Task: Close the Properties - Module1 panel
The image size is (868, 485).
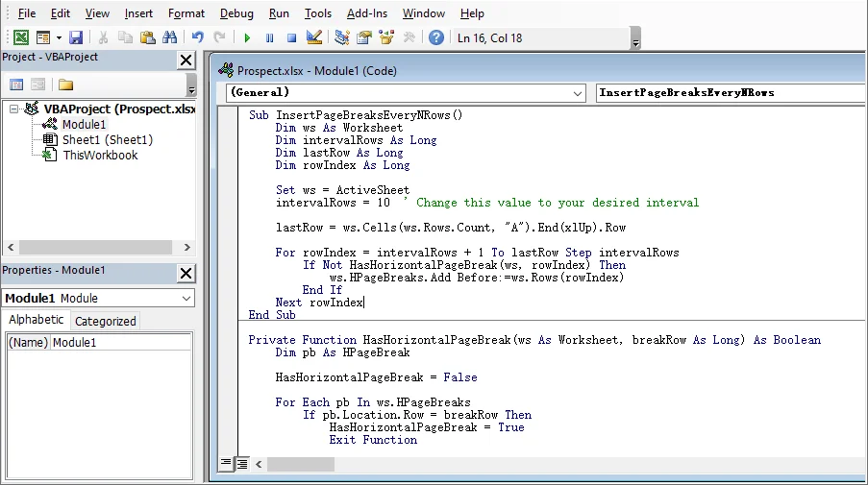Action: point(186,273)
